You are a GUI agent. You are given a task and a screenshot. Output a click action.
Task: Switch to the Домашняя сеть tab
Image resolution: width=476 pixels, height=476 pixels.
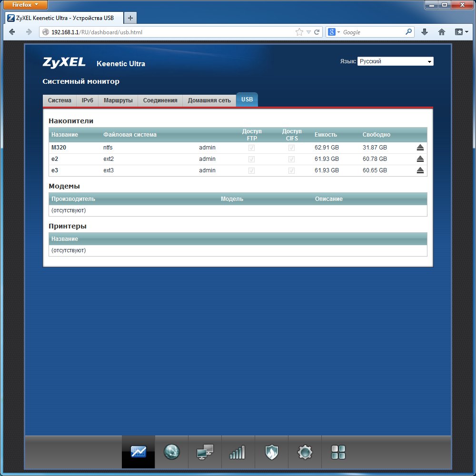(209, 100)
